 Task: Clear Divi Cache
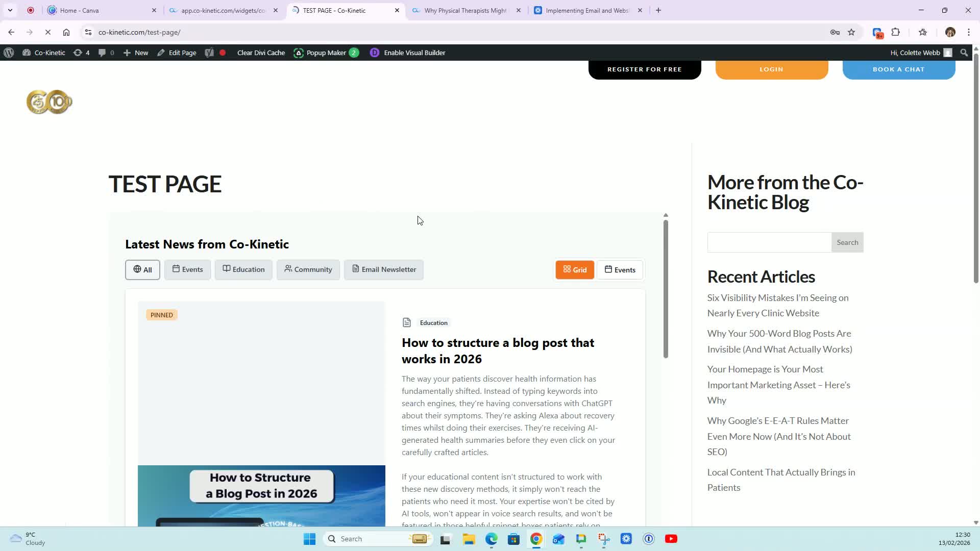[261, 53]
